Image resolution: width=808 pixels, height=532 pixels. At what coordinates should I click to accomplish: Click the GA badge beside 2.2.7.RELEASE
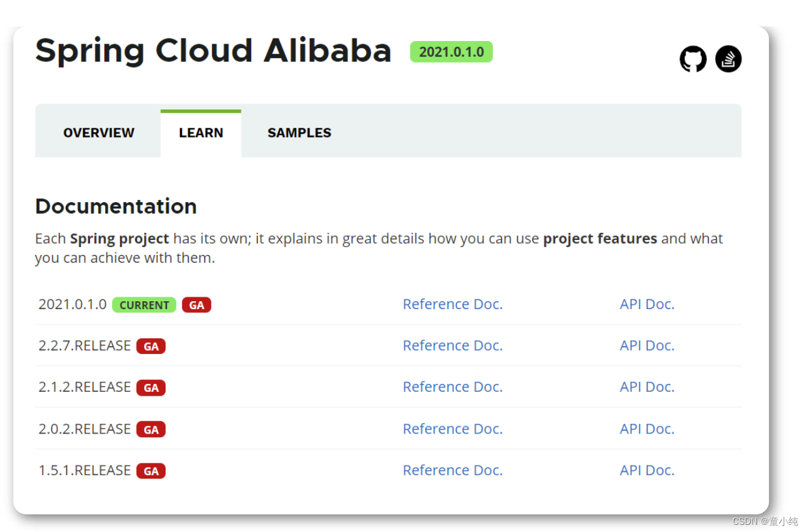tap(151, 347)
